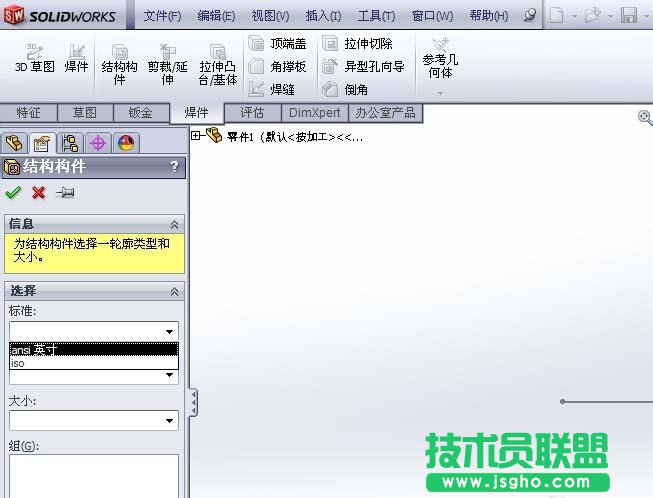Open the DisplayManager color ball tab
653x498 pixels.
tap(126, 143)
